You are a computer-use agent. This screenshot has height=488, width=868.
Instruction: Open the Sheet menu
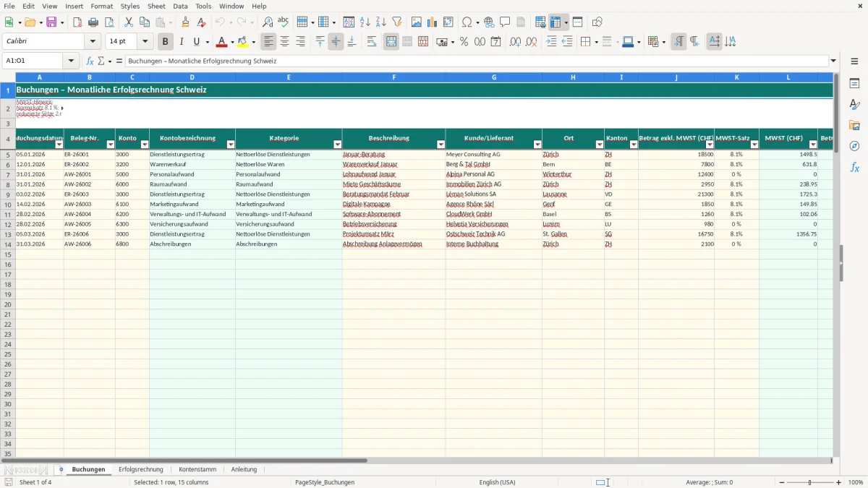click(x=156, y=6)
